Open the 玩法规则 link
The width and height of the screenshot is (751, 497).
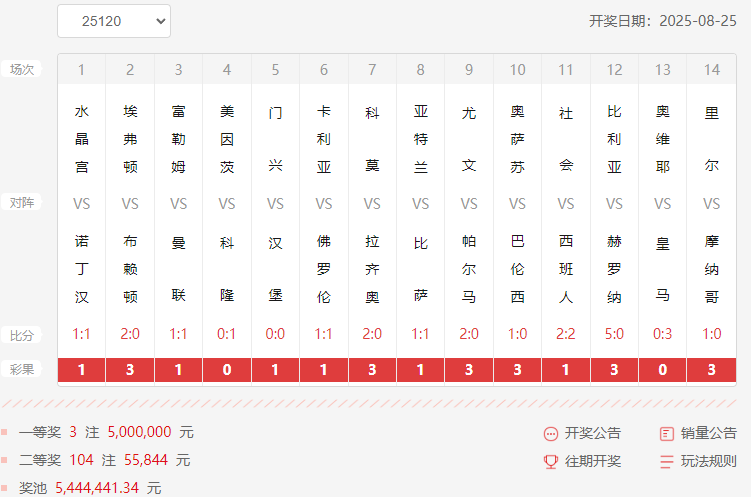(x=708, y=461)
